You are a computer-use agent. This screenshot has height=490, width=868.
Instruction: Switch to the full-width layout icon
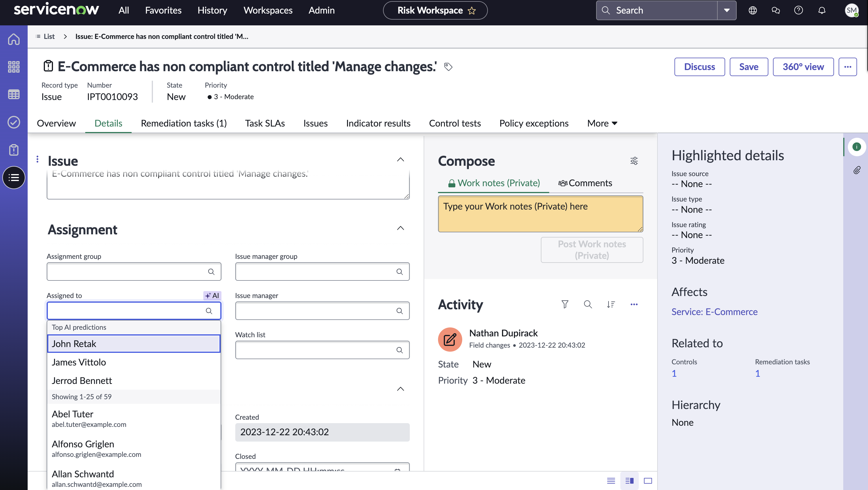648,481
